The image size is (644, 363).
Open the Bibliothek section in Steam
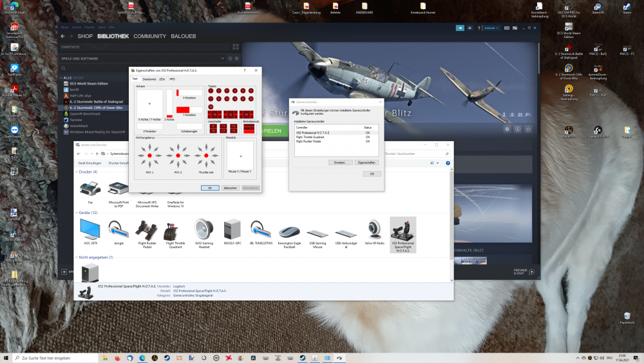pos(113,36)
